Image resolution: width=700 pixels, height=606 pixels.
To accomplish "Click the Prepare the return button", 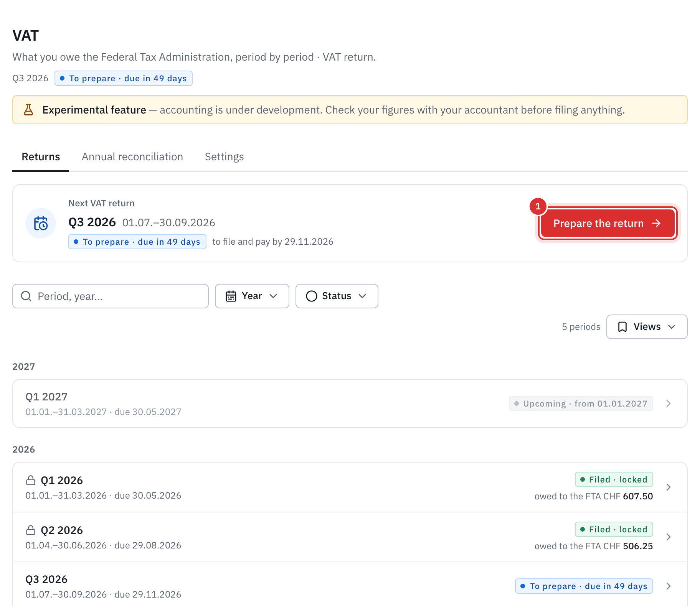I will point(607,223).
